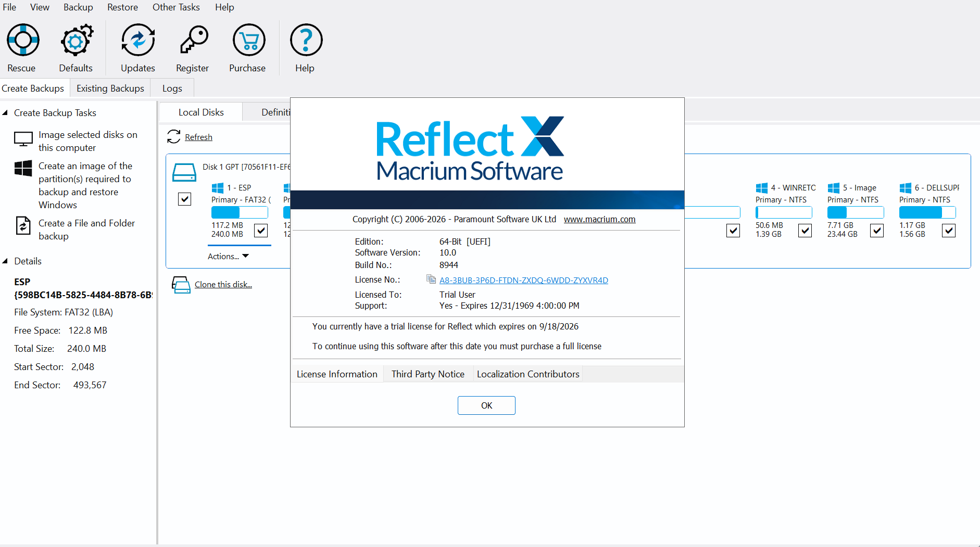Click the File and Folder backup icon
Screen dimensions: 980x547
coord(23,226)
